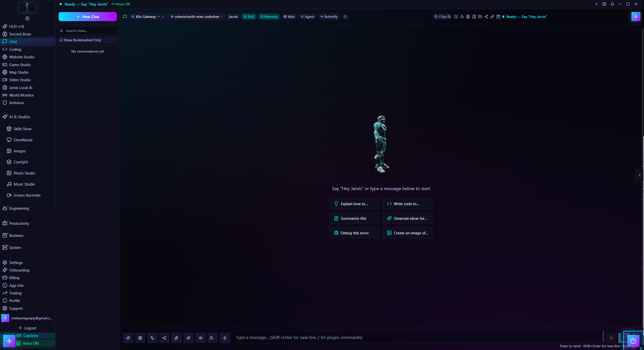The height and width of the screenshot is (350, 644).
Task: Toggle the RAG mode pill
Action: 249,17
